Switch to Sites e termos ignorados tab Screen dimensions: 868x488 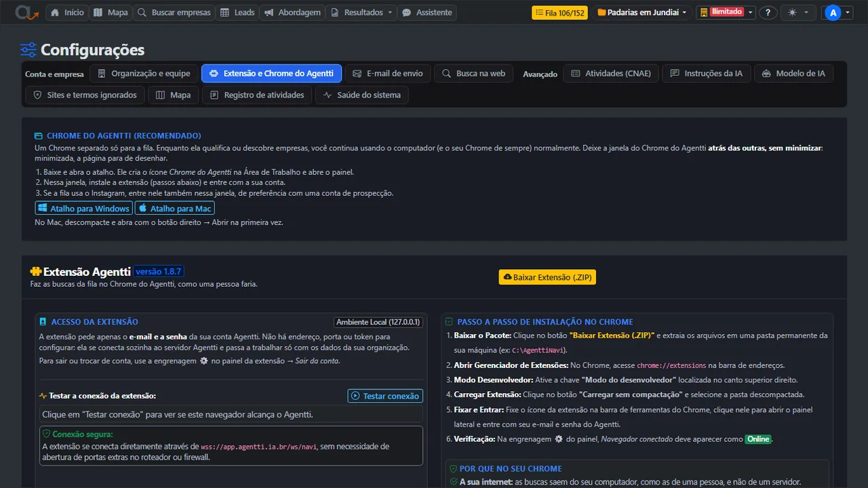[x=85, y=95]
